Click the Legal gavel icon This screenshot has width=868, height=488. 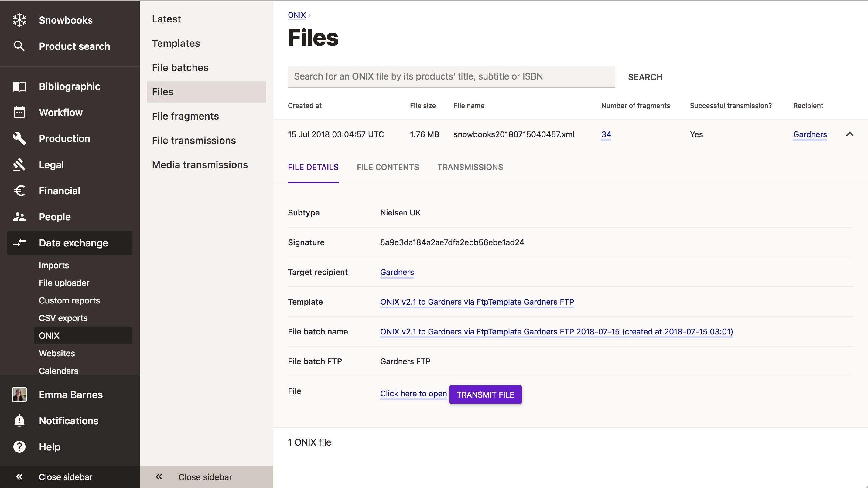(19, 165)
